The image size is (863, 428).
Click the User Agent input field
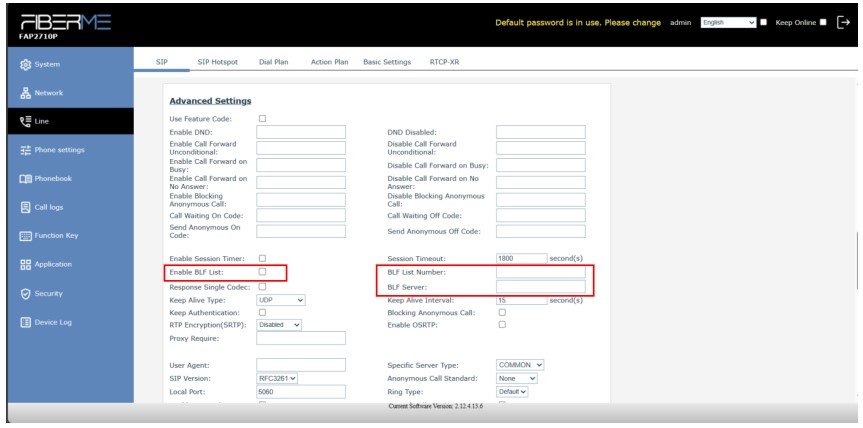(x=301, y=365)
